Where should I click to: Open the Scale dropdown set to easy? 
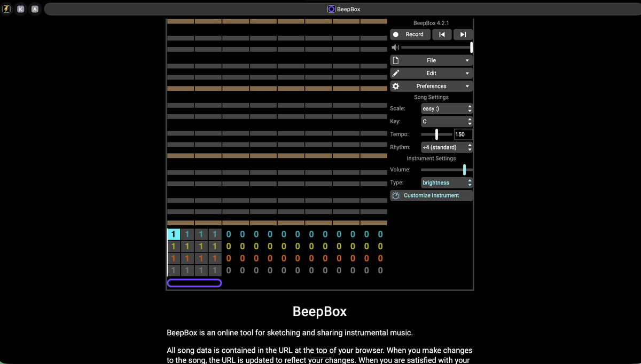447,108
